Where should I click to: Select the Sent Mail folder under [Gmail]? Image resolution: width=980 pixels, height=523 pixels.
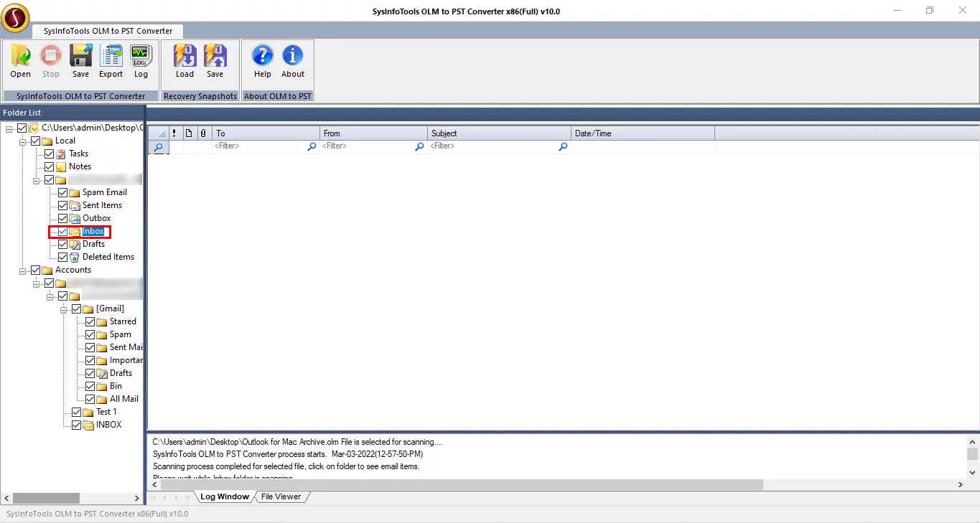[126, 347]
